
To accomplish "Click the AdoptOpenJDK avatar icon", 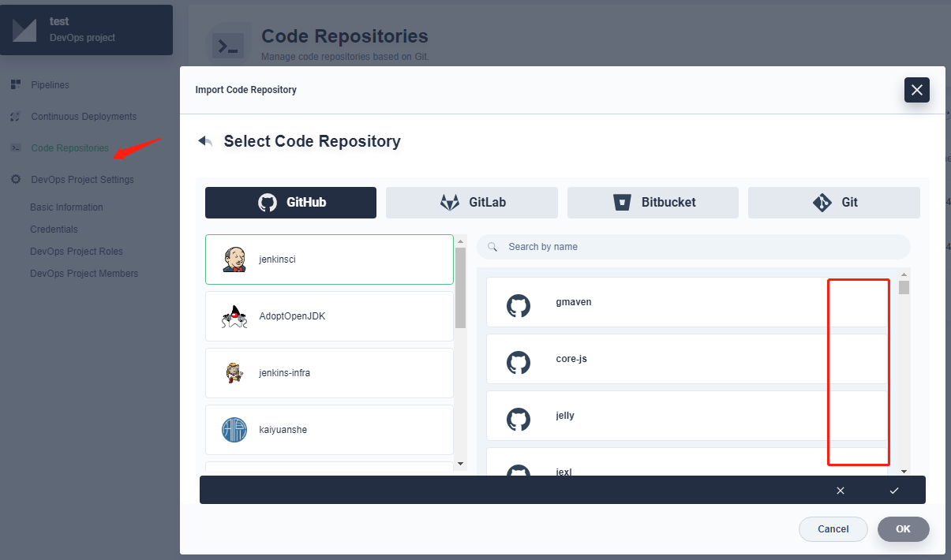I will pyautogui.click(x=234, y=316).
